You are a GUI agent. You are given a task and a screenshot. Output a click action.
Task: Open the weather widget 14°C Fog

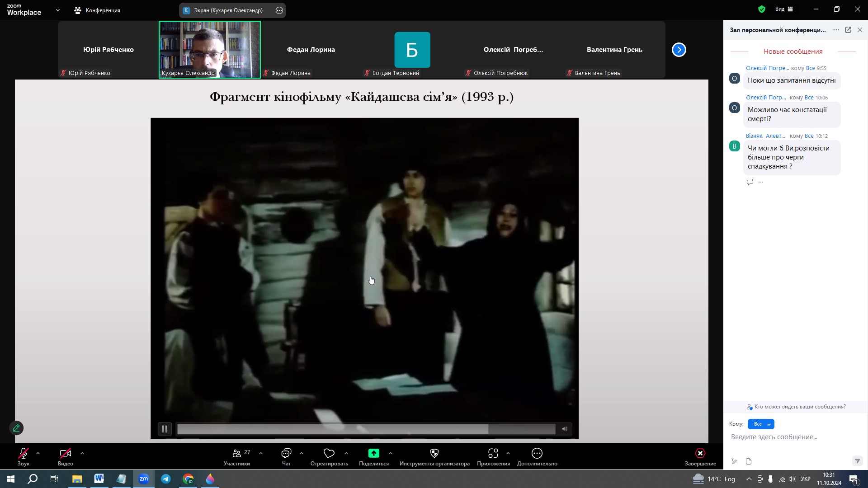click(714, 479)
